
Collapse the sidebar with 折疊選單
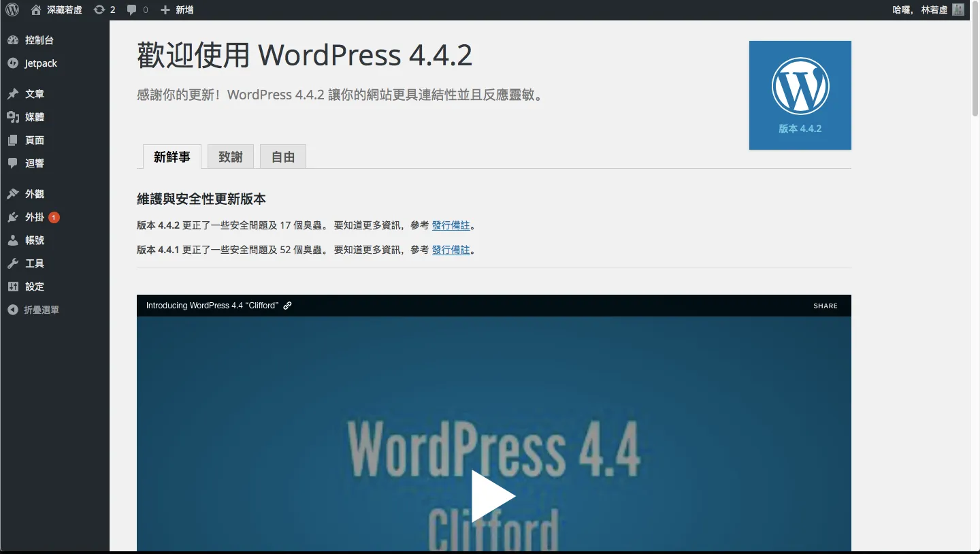point(41,310)
